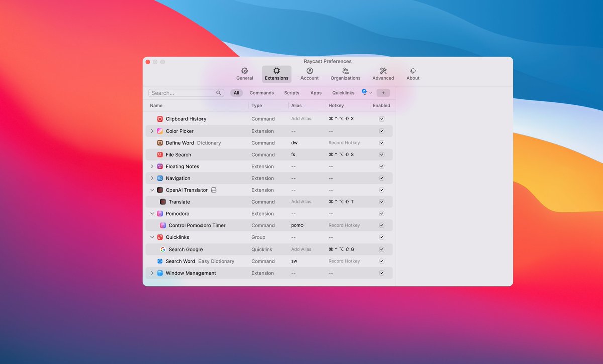Screen dimensions: 603x364
Task: Click the 'dw' alias cell
Action: coord(294,143)
